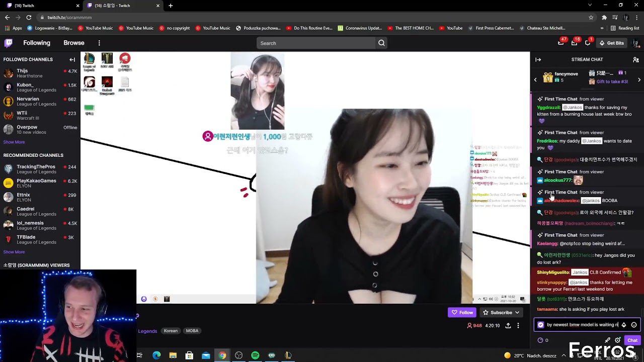Show next gift leaderboard entry
Screen dimensions: 644x362
tap(639, 79)
